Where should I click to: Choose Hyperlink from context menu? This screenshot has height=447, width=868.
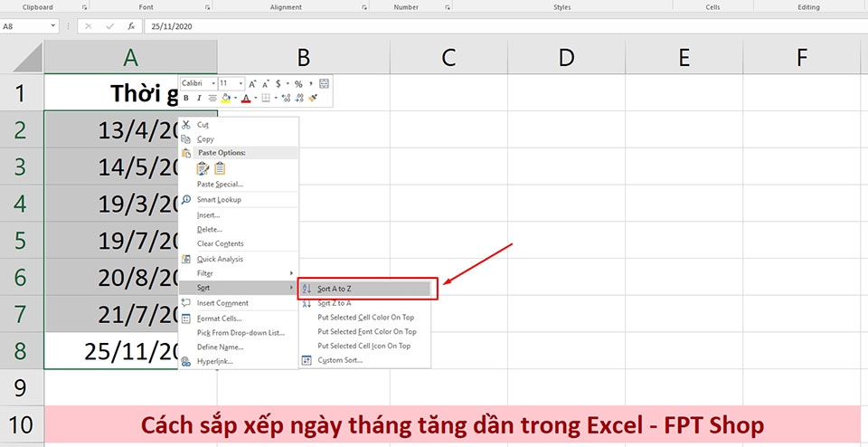point(238,362)
